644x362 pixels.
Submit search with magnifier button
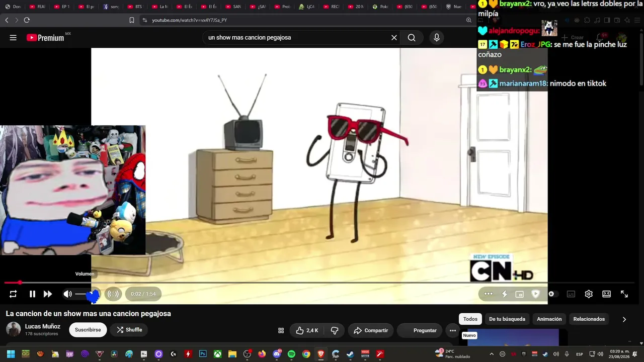[x=412, y=38]
